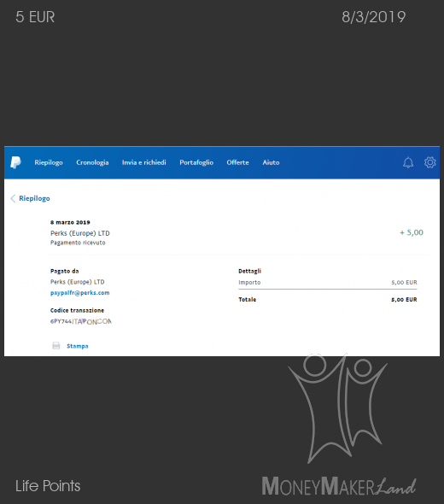Click the Totale value '5,00 EUR'

point(404,299)
